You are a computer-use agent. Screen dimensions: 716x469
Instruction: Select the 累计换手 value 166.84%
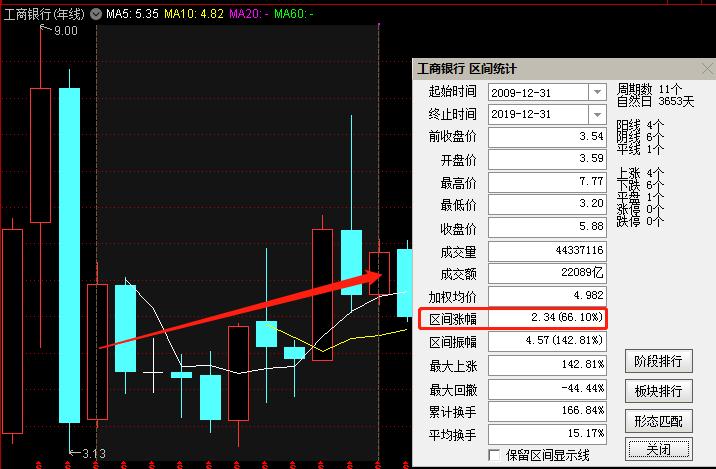pos(547,411)
